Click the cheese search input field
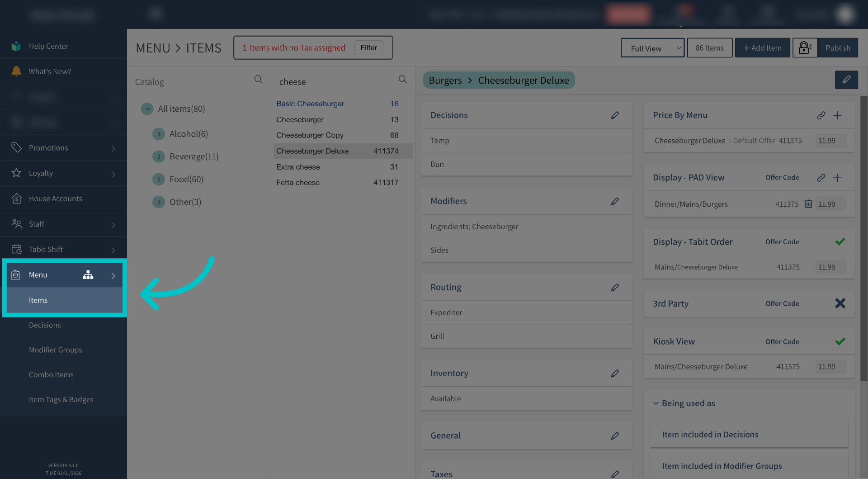Viewport: 868px width, 479px height. 335,82
